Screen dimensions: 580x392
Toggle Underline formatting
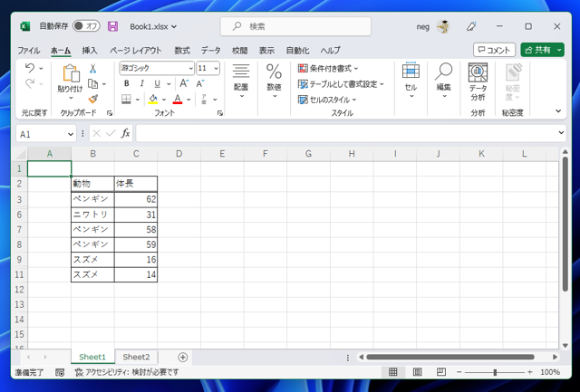point(157,84)
